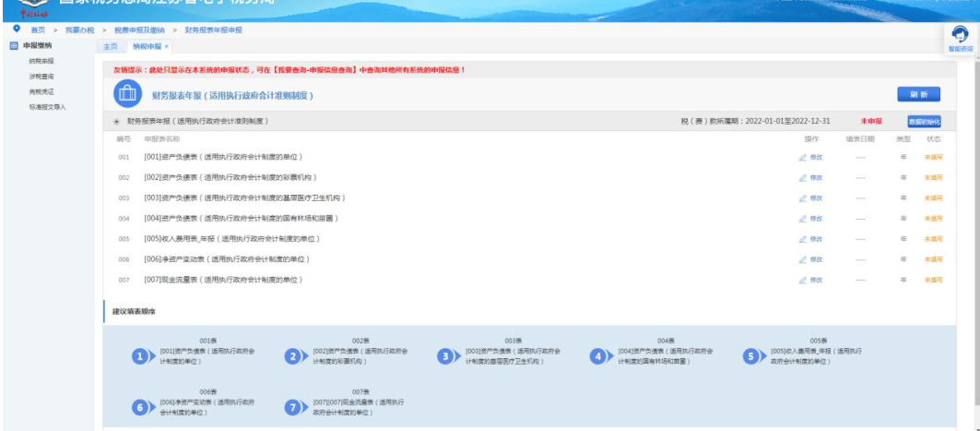Click the pencil edit icon for row 001

click(803, 157)
